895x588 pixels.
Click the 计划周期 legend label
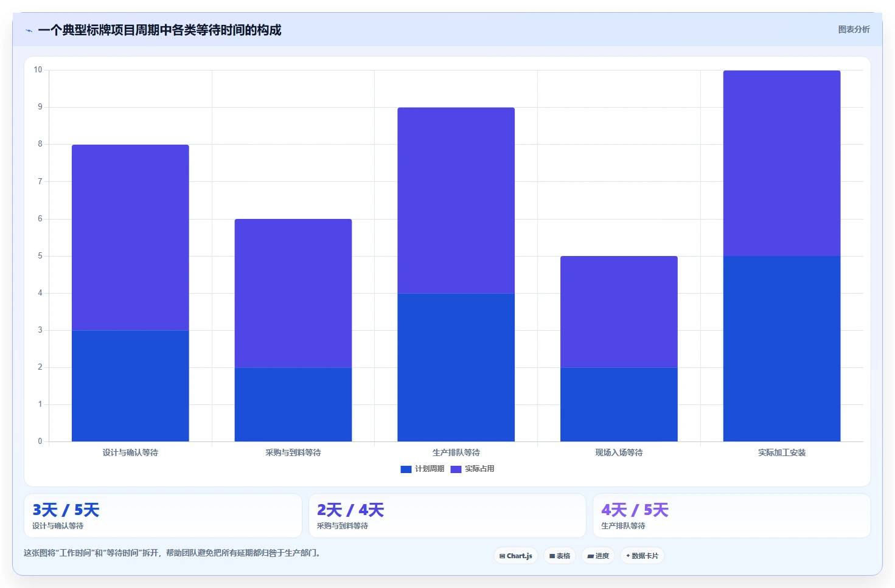click(430, 469)
